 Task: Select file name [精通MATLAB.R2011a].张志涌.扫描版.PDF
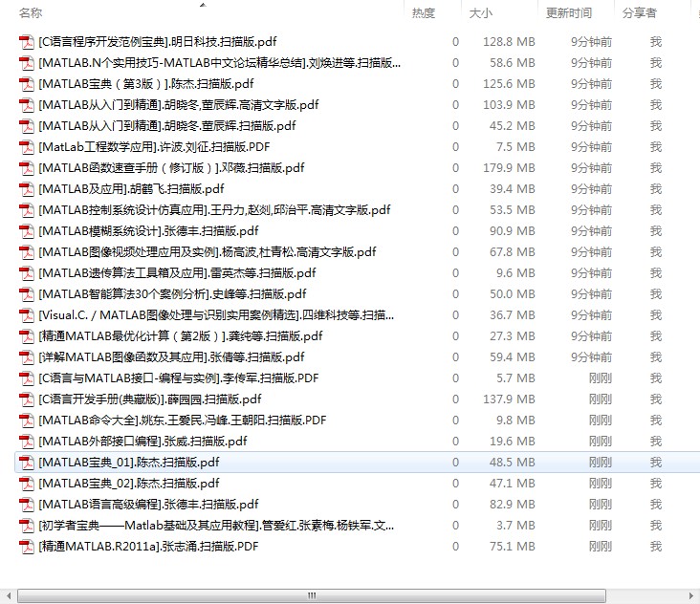click(148, 547)
